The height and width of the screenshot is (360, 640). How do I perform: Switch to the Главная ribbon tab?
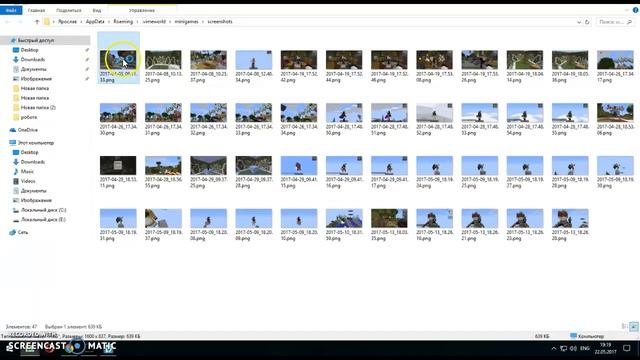tap(36, 10)
